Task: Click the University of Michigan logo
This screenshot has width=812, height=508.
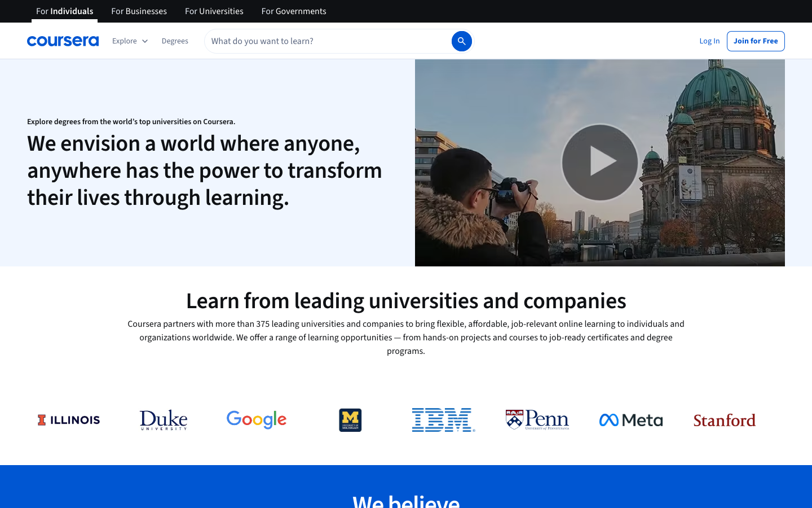Action: (350, 420)
